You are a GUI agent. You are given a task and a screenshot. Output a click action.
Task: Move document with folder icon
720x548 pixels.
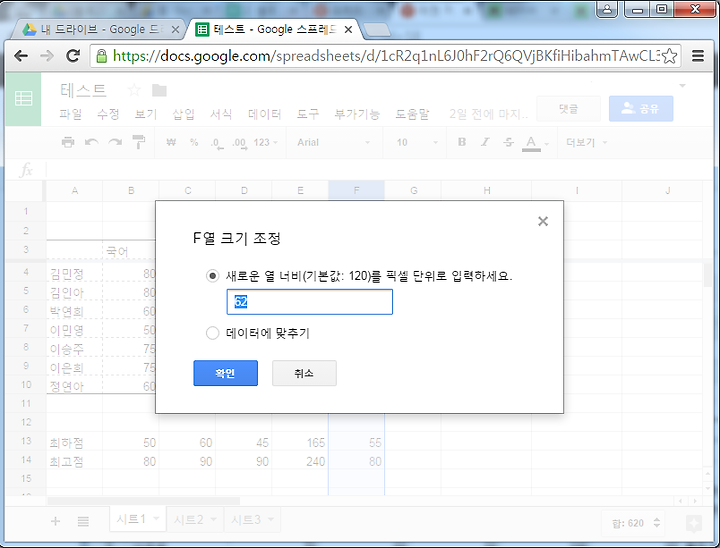click(x=159, y=90)
